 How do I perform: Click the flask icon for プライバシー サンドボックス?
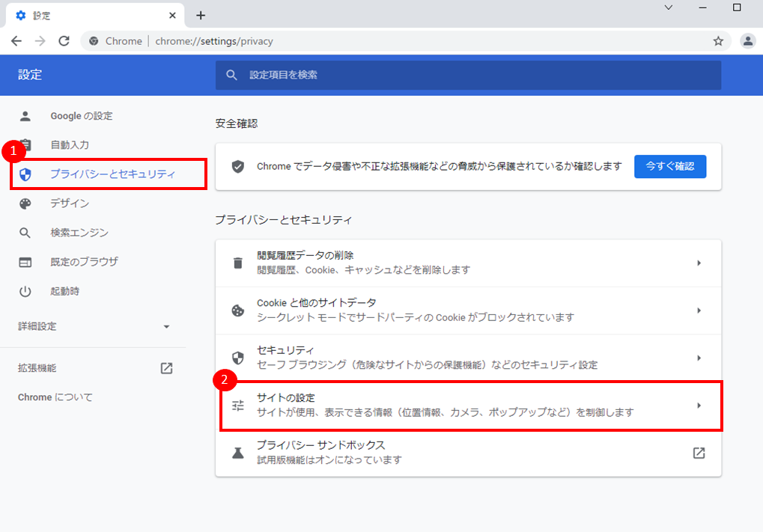tap(238, 453)
